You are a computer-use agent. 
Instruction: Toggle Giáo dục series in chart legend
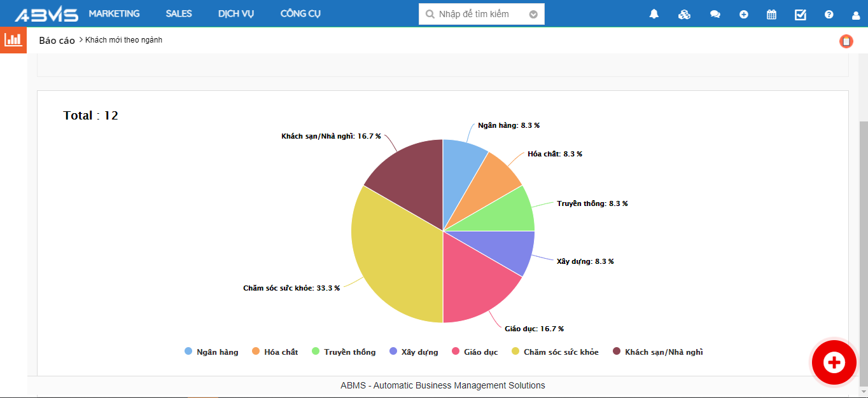point(475,352)
